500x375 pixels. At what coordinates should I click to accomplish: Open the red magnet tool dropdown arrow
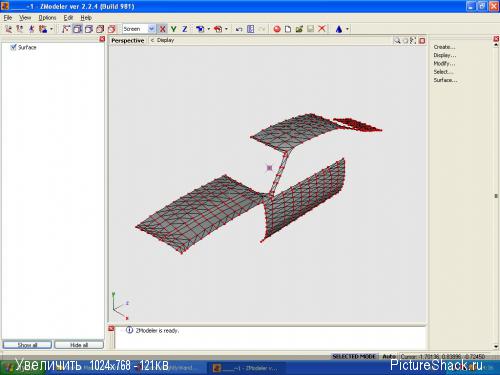[227, 29]
